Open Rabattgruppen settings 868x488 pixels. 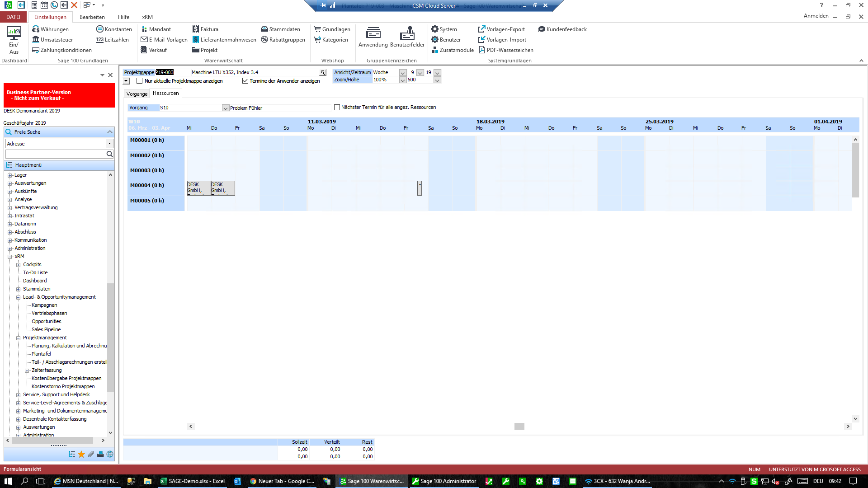(x=283, y=40)
